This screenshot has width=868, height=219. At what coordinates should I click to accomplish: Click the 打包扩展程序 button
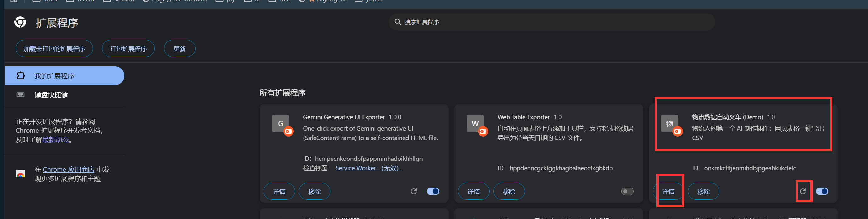pyautogui.click(x=128, y=49)
